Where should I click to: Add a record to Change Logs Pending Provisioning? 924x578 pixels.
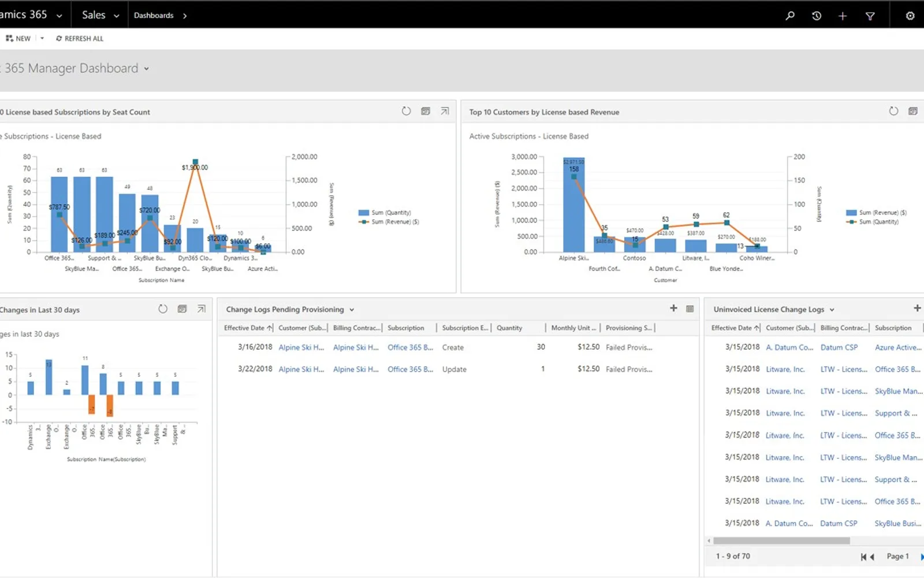click(673, 309)
